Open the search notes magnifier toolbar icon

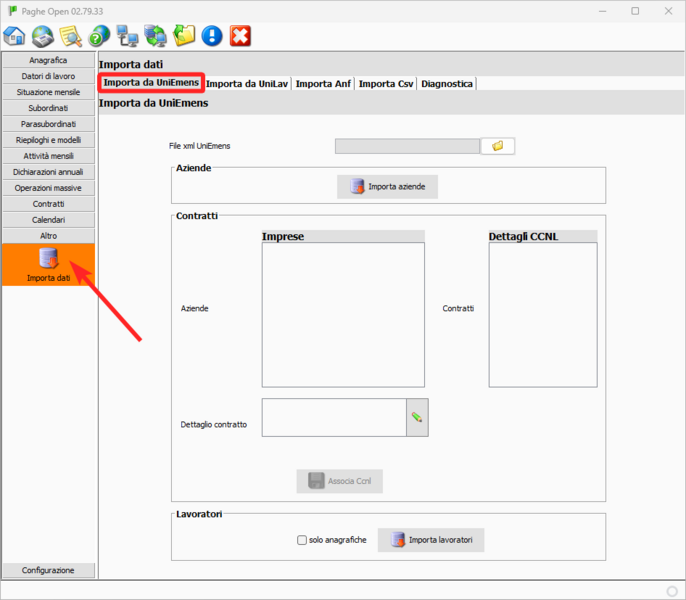point(70,36)
